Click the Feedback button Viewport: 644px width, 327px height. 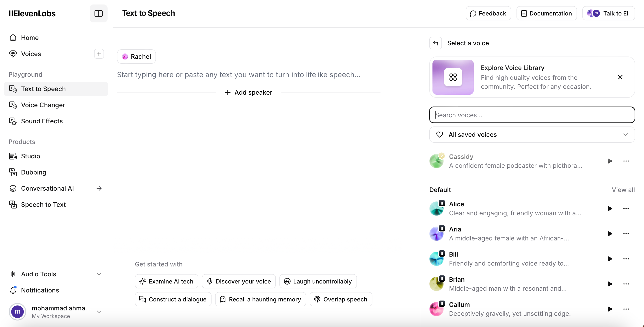pos(488,13)
